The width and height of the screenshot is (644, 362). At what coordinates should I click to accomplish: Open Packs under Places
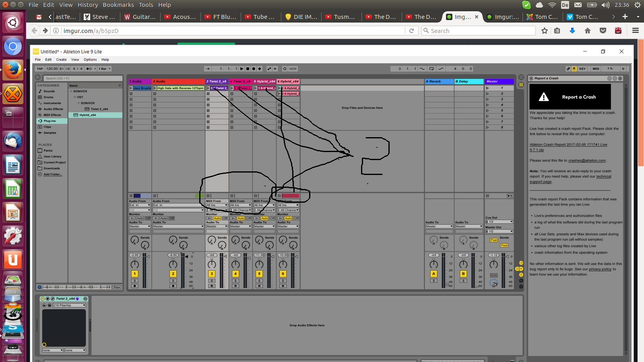[48, 150]
